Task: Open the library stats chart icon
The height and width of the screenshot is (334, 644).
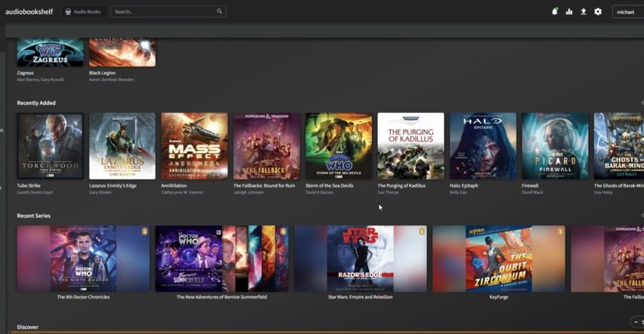Action: [569, 11]
